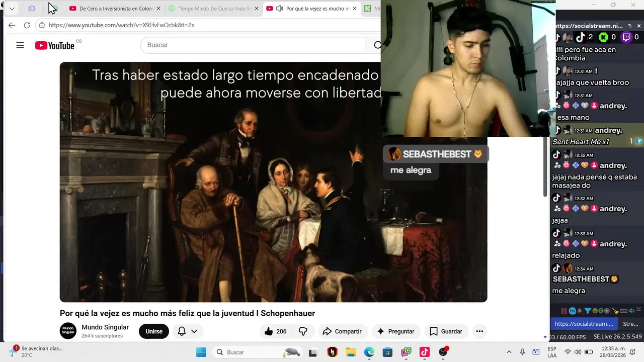
Task: Reload the page with the refresh icon
Action: click(x=27, y=25)
